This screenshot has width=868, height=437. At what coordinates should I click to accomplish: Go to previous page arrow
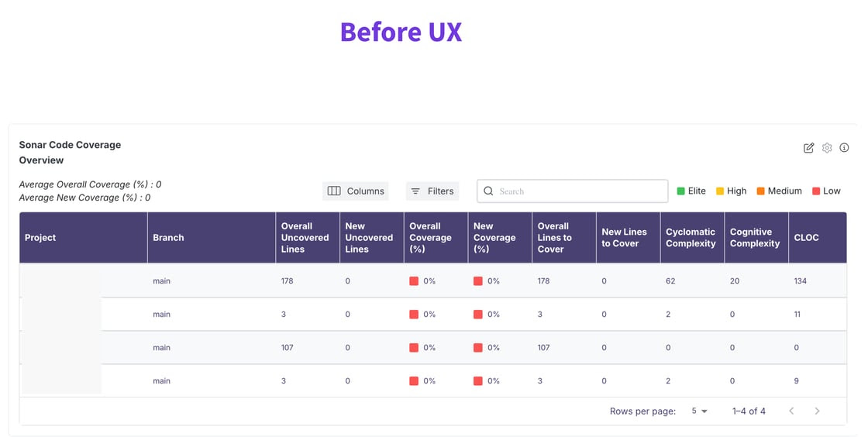pyautogui.click(x=791, y=411)
